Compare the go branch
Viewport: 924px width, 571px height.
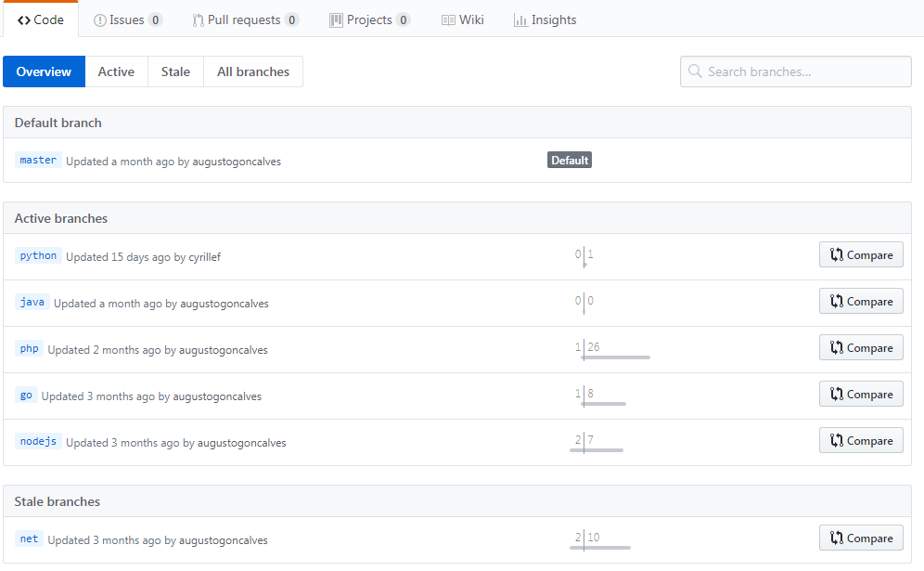click(861, 395)
